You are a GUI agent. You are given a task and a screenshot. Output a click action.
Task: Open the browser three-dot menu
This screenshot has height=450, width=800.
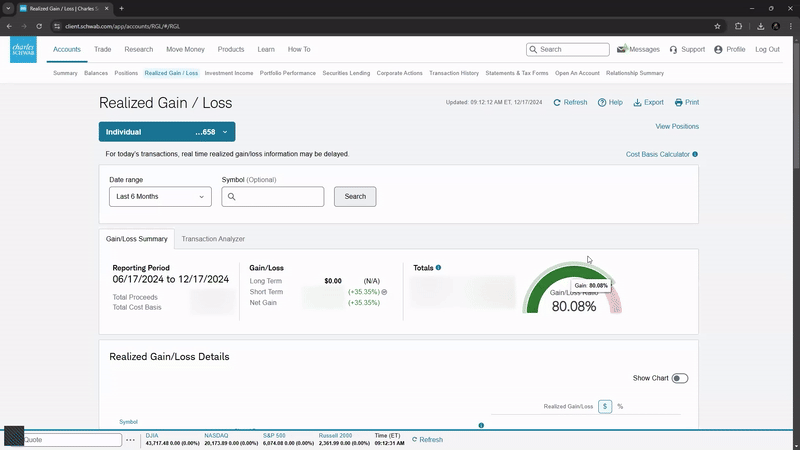tap(791, 26)
